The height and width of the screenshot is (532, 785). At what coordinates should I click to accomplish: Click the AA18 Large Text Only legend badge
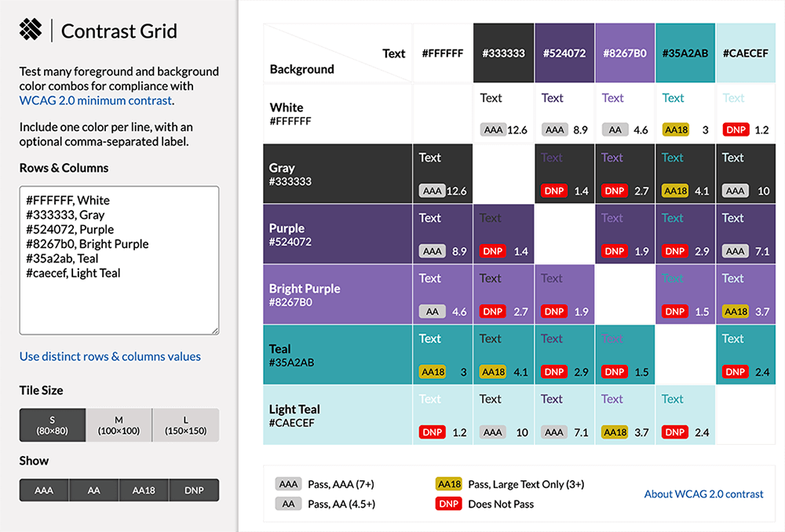(x=449, y=484)
